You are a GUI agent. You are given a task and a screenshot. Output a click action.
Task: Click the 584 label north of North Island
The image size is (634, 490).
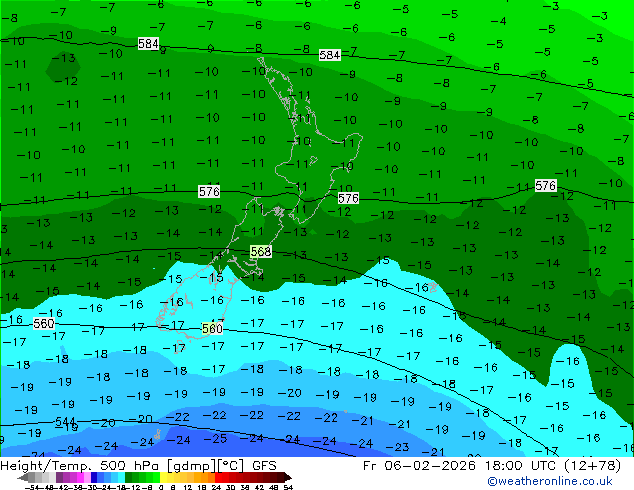tap(329, 55)
